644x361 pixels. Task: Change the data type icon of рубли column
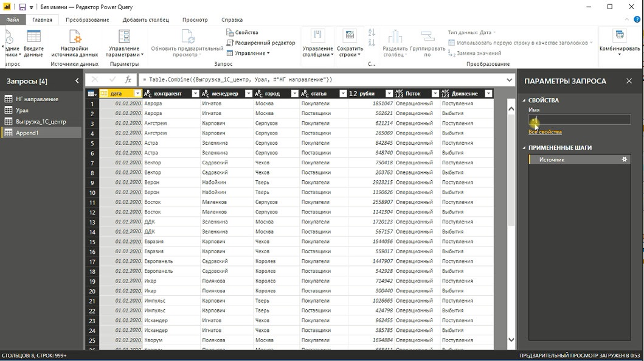point(353,94)
